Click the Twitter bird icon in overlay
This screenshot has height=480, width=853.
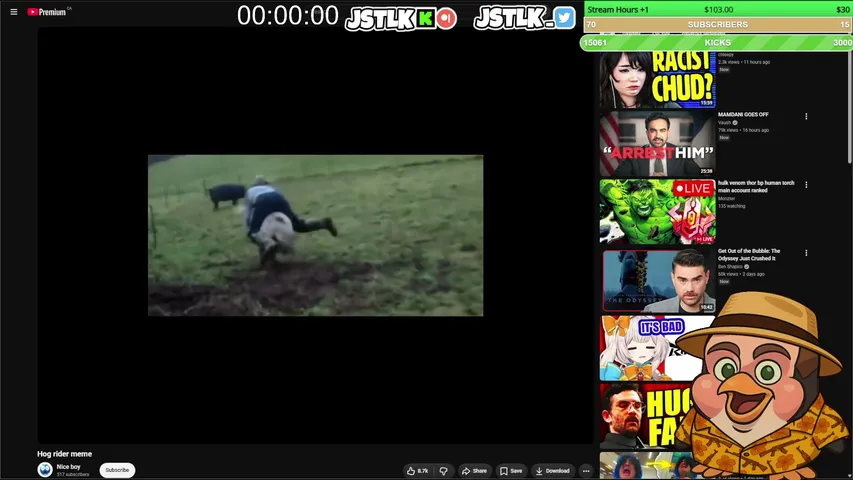point(564,17)
